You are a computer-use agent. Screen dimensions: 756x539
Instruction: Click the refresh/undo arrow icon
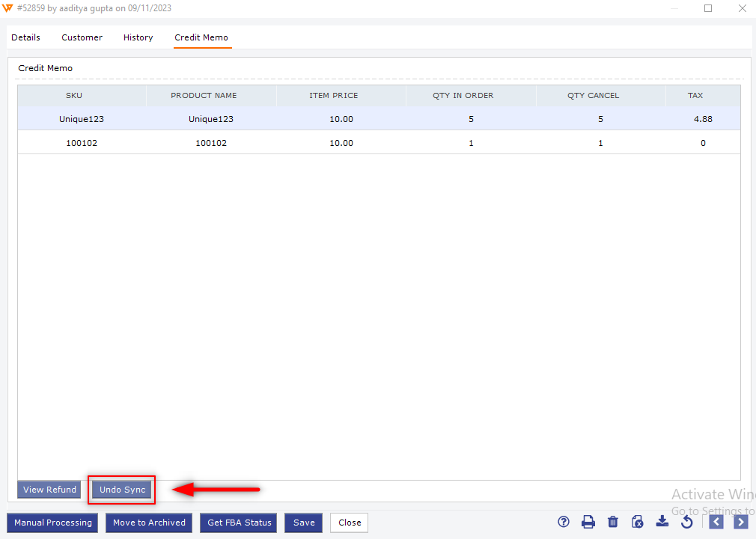pyautogui.click(x=687, y=522)
